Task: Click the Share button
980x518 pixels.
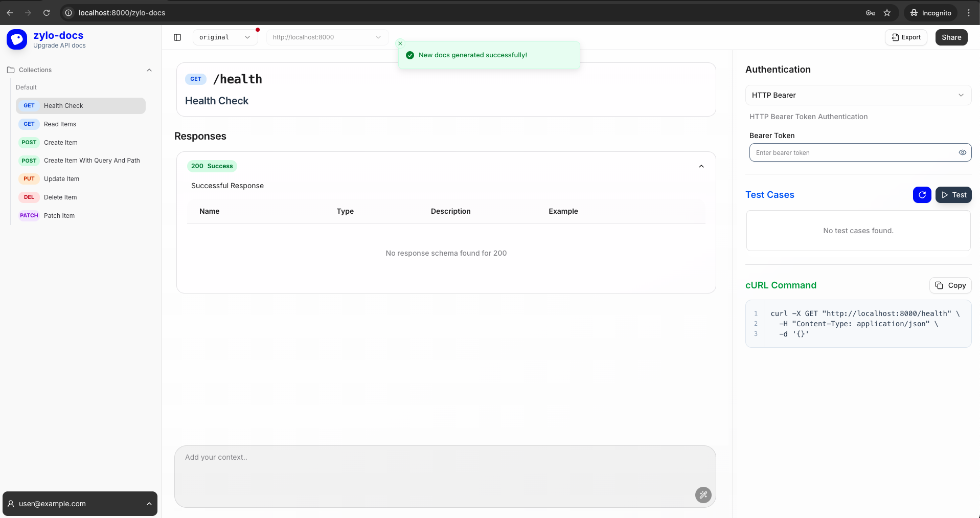Action: pos(951,37)
